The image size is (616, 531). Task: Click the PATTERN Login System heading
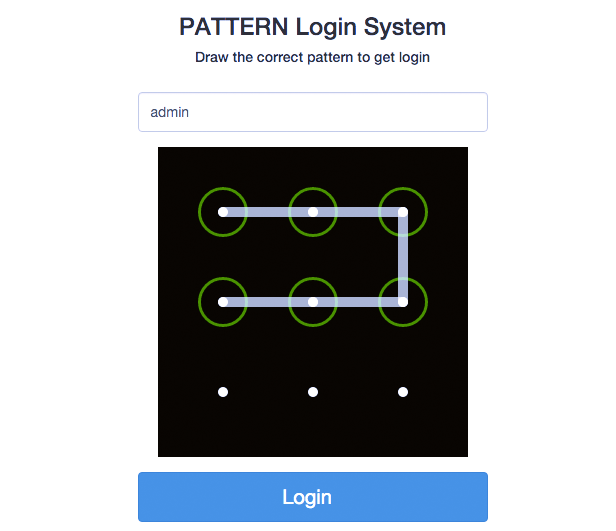[313, 27]
